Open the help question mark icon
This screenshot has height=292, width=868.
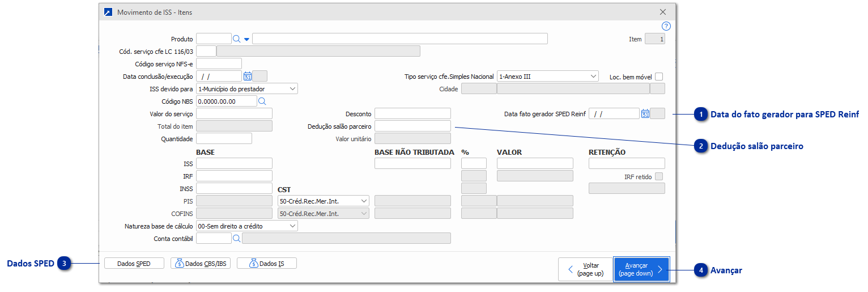click(x=666, y=26)
